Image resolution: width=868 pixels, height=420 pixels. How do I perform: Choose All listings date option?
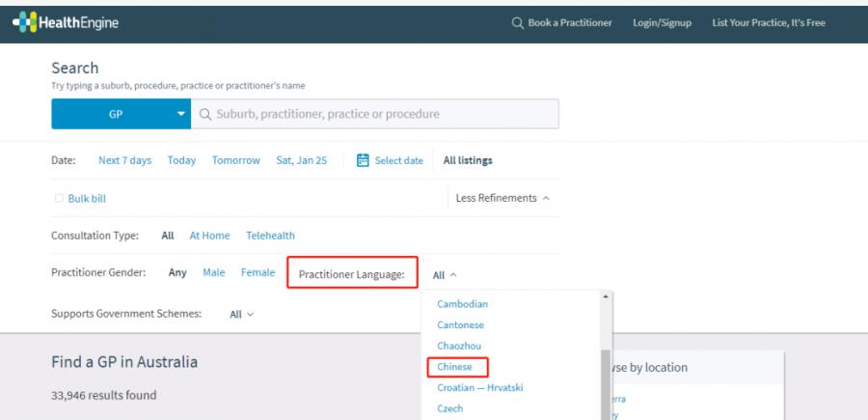(468, 160)
